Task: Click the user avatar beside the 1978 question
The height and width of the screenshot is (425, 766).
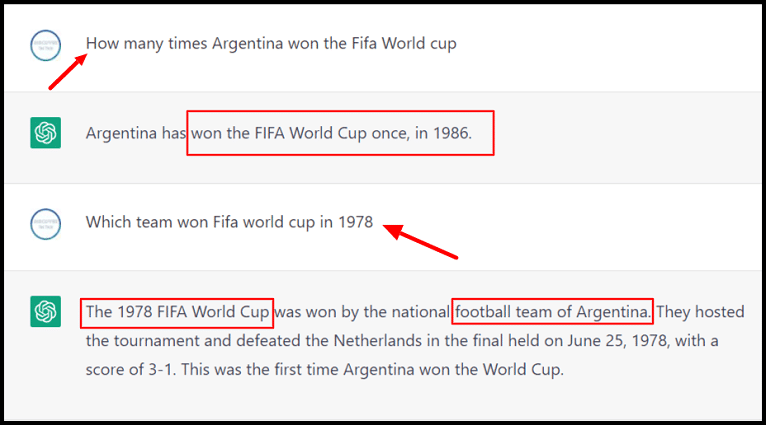Action: tap(45, 224)
